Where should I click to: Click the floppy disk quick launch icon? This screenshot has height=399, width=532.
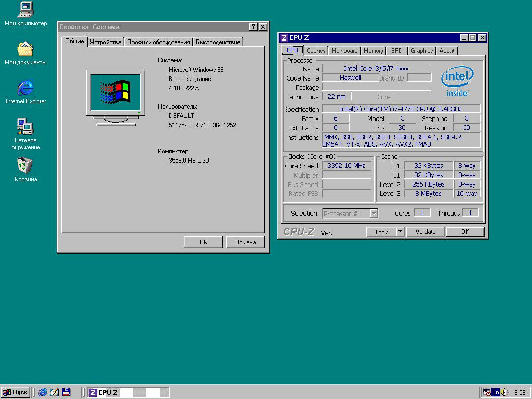pyautogui.click(x=66, y=392)
